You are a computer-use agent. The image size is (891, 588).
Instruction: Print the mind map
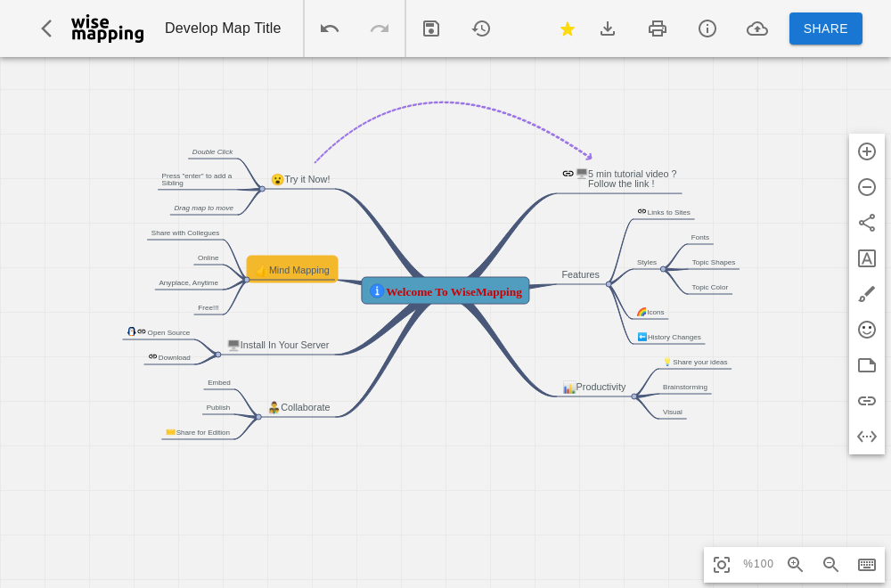658,29
